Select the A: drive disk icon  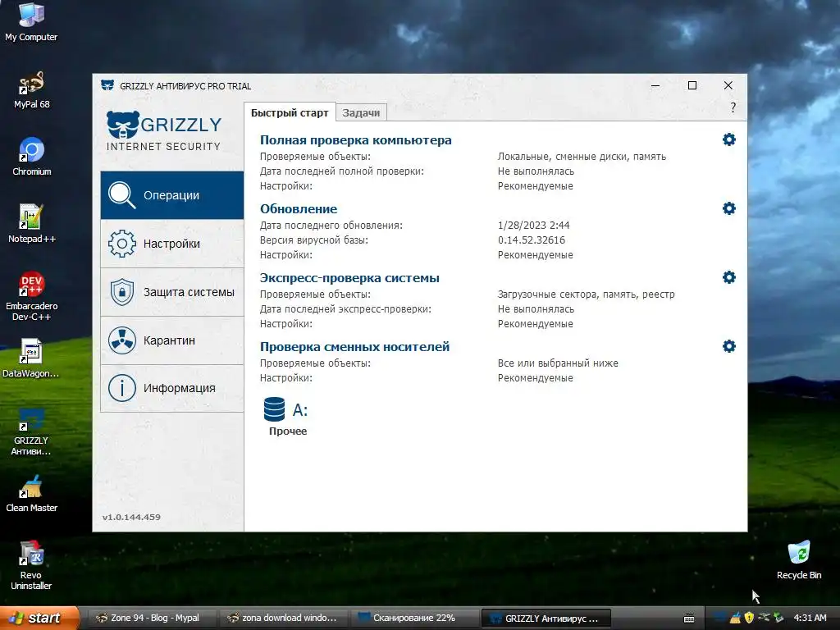(x=274, y=410)
